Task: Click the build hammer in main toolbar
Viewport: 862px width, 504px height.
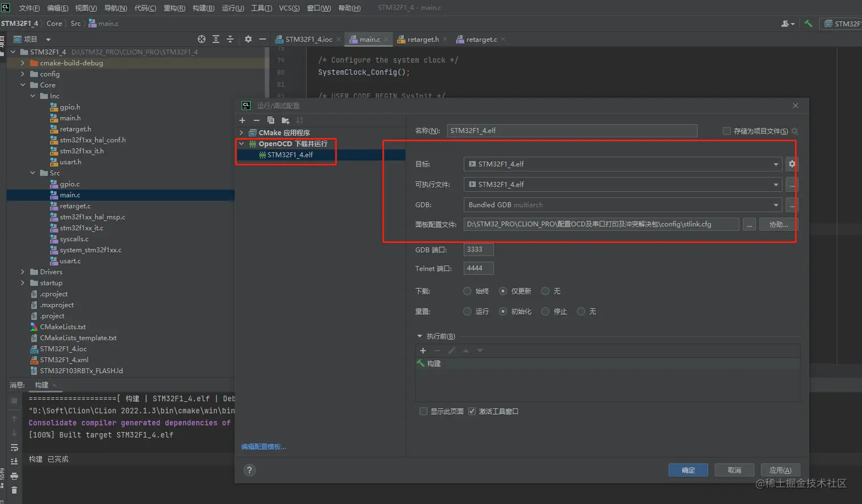Action: click(x=808, y=23)
